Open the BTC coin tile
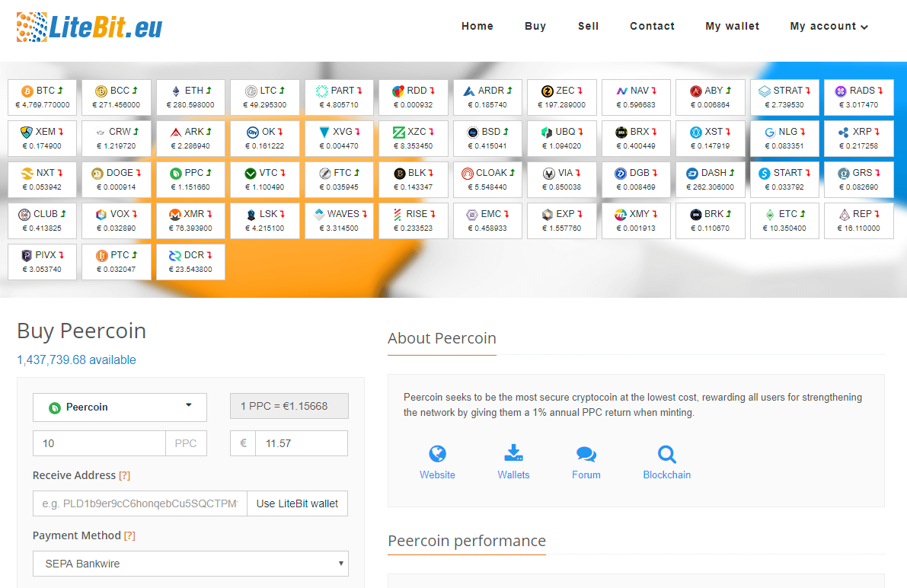This screenshot has width=907, height=588. (42, 97)
